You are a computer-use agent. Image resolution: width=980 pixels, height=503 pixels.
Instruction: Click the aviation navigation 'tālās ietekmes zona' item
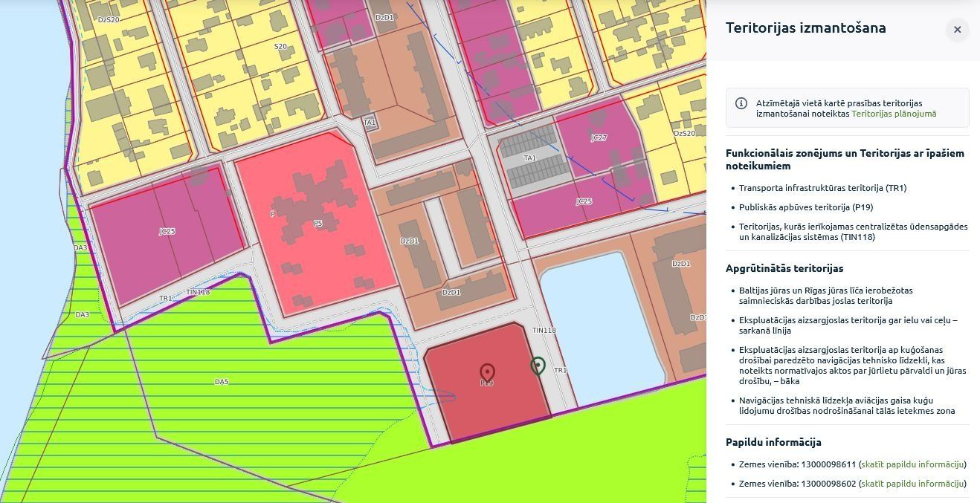(847, 406)
